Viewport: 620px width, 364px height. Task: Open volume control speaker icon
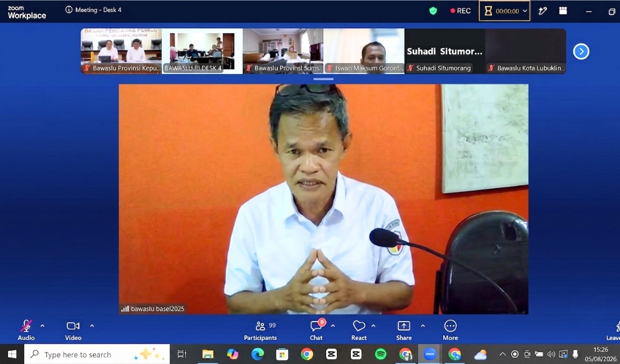pyautogui.click(x=551, y=354)
